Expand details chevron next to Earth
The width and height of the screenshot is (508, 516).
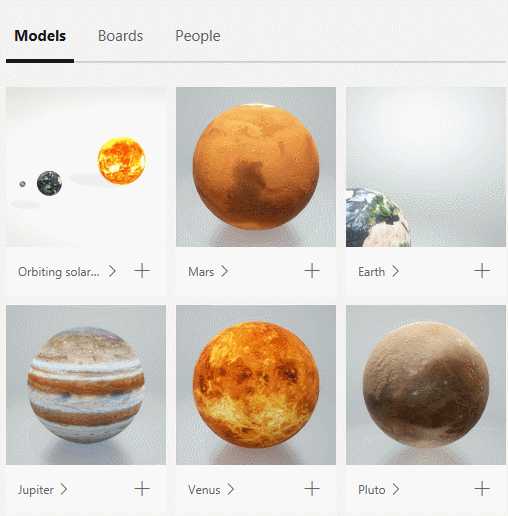(396, 271)
